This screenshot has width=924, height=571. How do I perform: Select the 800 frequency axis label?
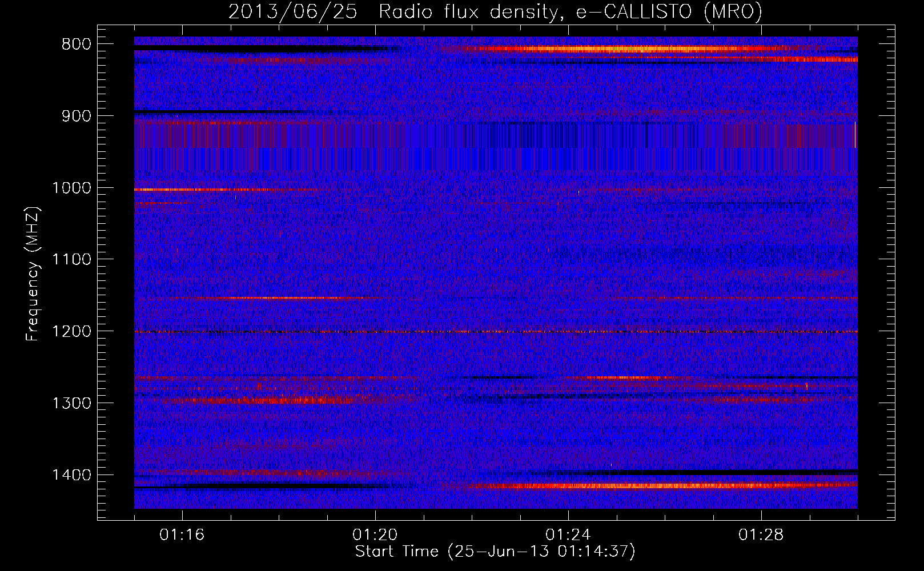[x=76, y=45]
